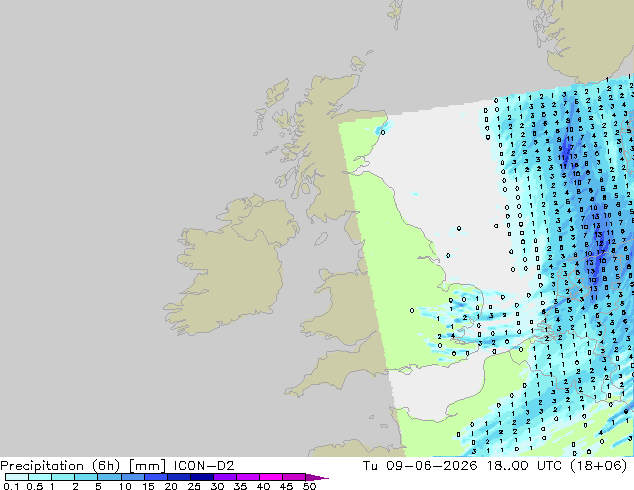Click the "Precipitation (6h)" title text
The image size is (634, 490).
pos(60,466)
